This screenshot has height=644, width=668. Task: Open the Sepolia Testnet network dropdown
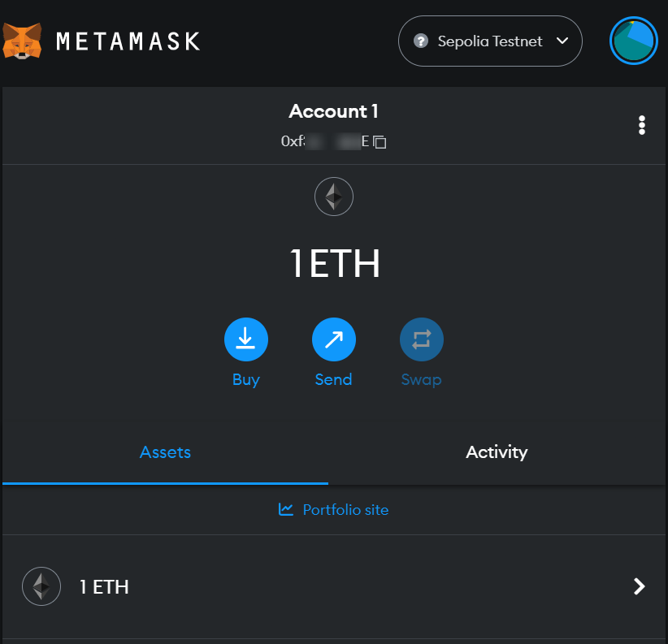(x=490, y=41)
